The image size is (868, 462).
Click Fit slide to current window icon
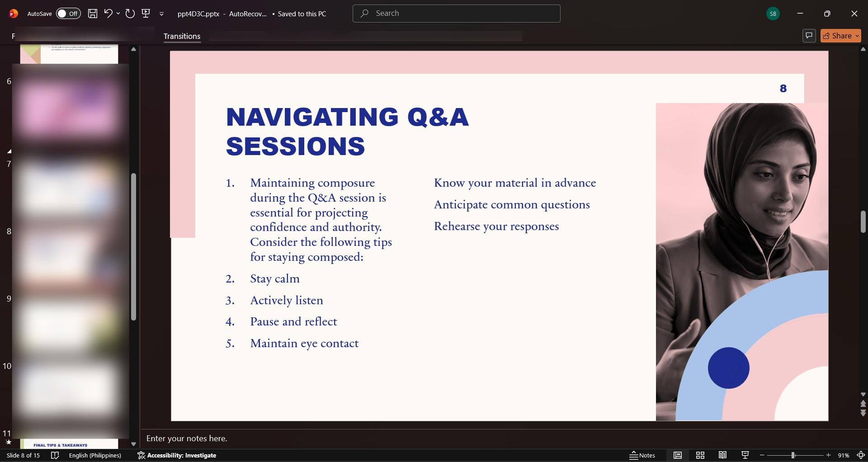pyautogui.click(x=861, y=455)
